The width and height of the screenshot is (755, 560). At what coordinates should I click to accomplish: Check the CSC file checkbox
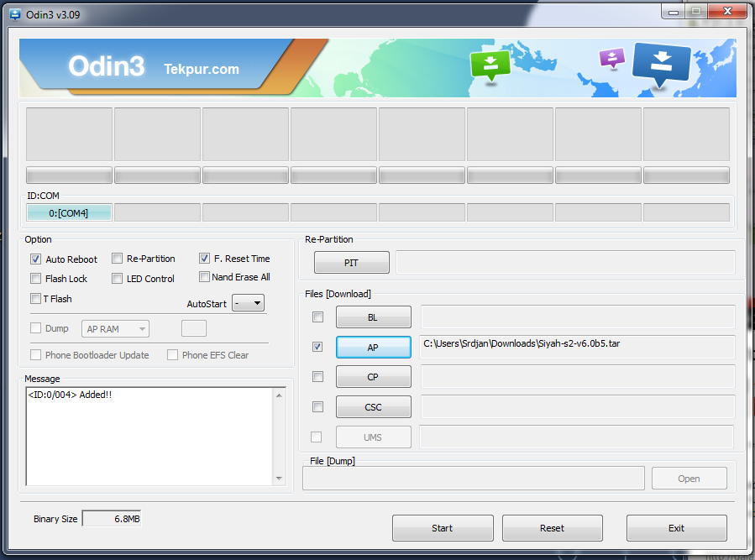coord(317,407)
